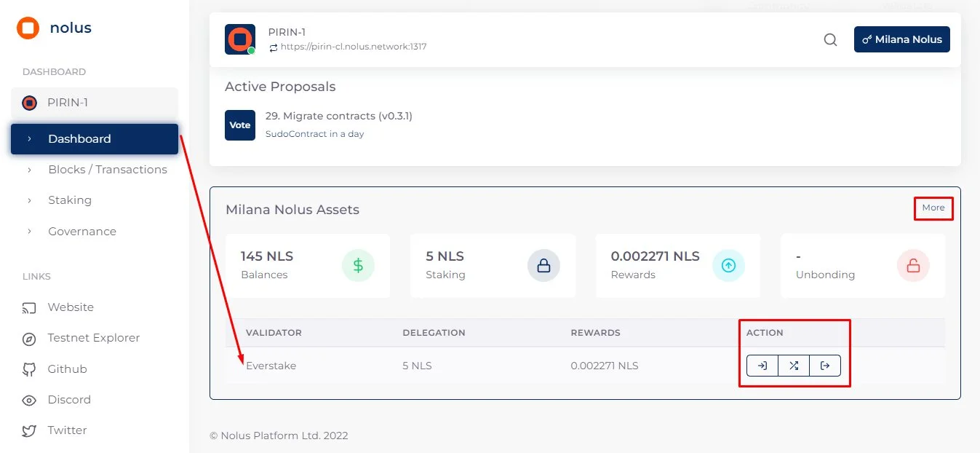
Task: Click the green dollar Balances icon
Action: (358, 265)
